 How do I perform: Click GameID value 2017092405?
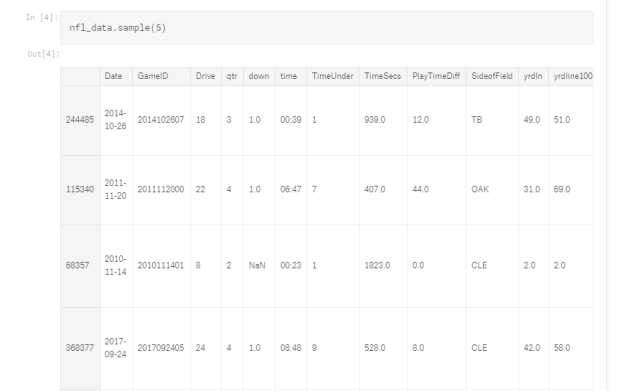tap(161, 348)
